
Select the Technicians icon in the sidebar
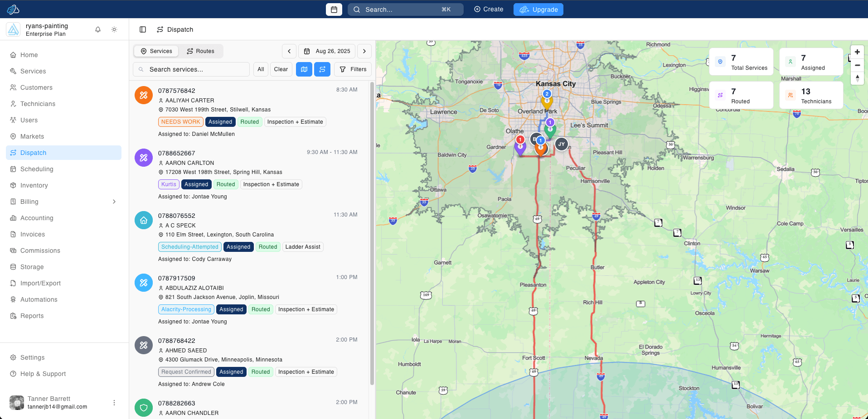click(x=14, y=104)
